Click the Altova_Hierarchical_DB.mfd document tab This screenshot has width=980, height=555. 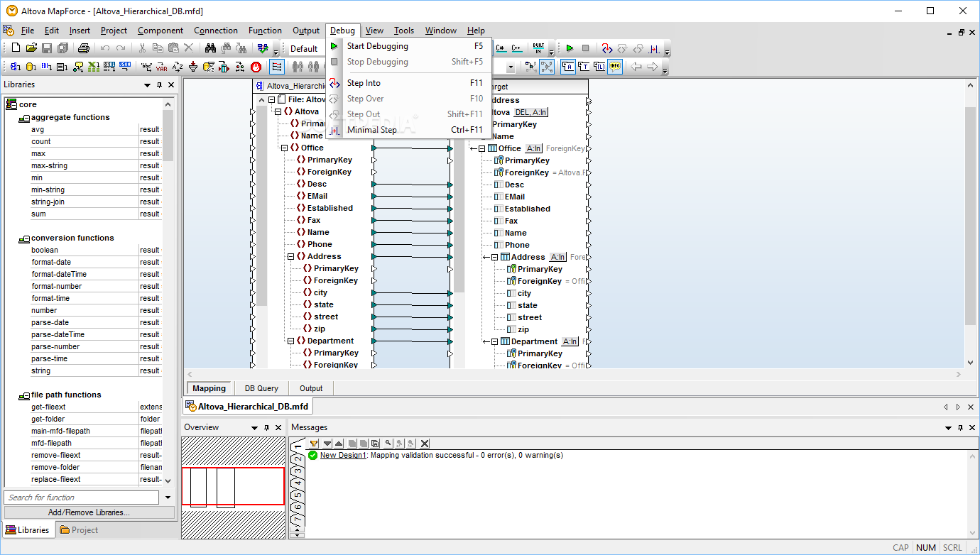click(x=246, y=407)
